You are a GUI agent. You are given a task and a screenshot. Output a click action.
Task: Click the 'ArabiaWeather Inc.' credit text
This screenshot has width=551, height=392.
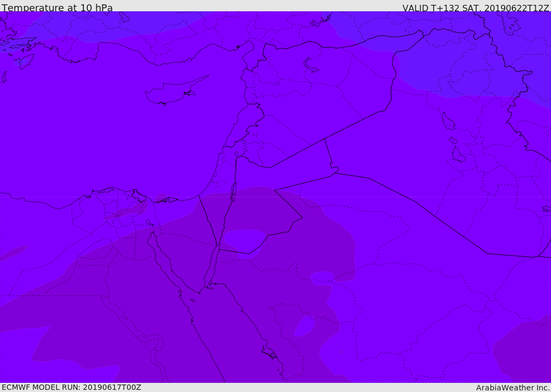point(513,388)
